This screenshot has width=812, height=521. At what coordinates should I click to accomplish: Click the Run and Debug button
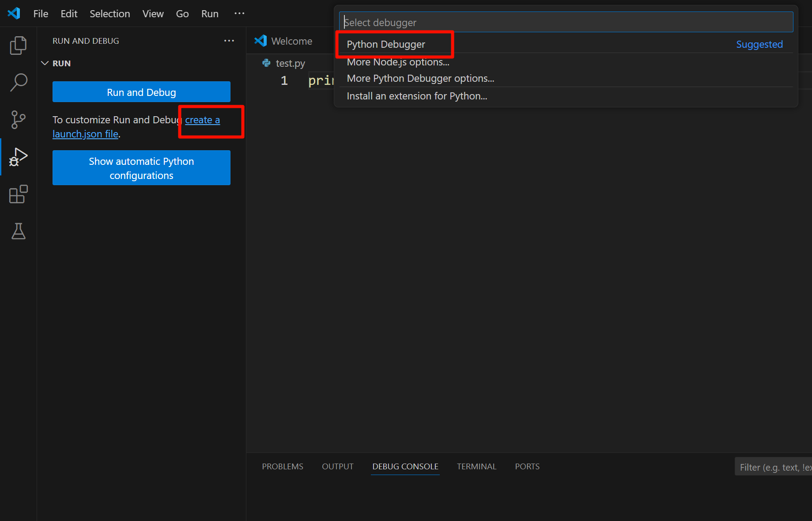coord(141,92)
